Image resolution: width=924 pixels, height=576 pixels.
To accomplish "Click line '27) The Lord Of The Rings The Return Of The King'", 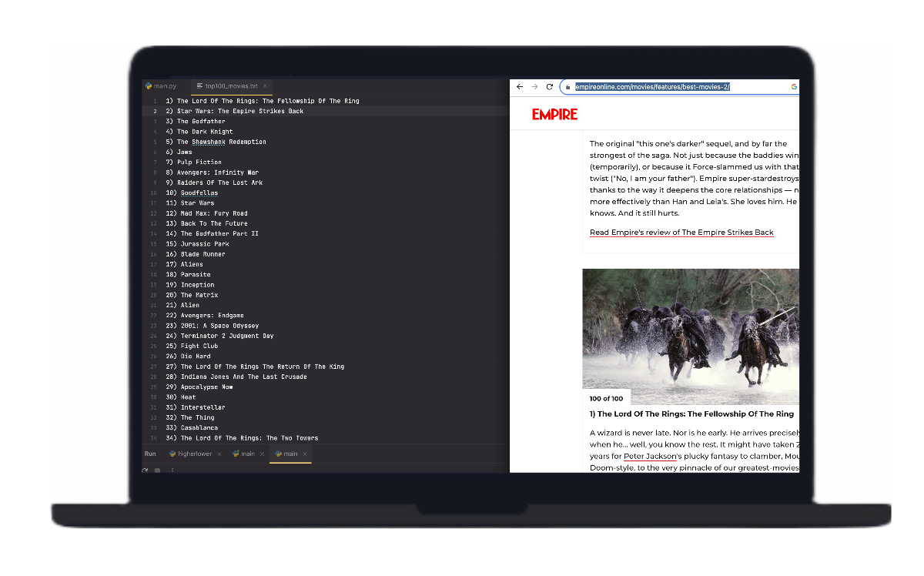I will (255, 367).
